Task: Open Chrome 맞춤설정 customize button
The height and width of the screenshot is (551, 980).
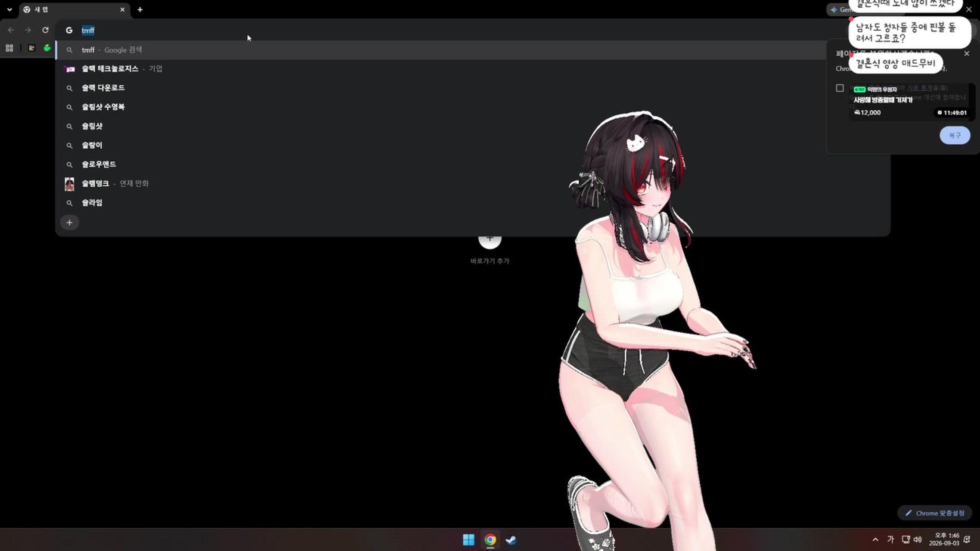Action: coord(935,513)
